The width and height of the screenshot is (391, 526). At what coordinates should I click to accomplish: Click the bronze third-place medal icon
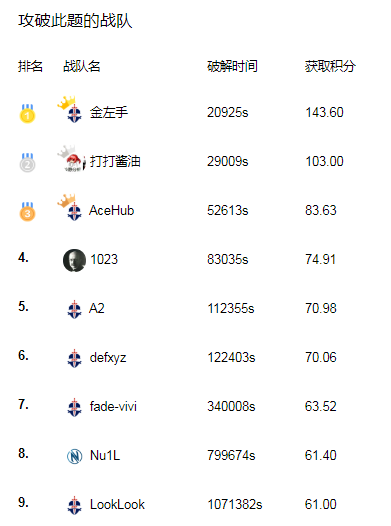(x=27, y=211)
